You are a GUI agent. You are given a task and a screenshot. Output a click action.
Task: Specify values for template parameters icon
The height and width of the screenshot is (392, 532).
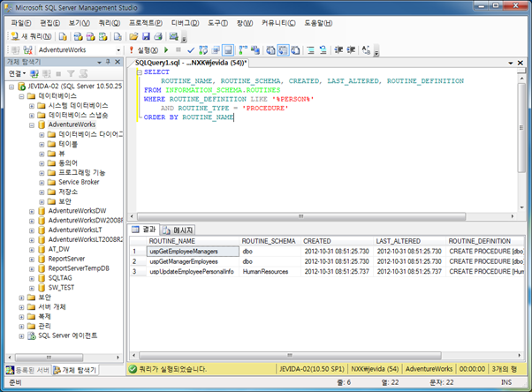(366, 50)
